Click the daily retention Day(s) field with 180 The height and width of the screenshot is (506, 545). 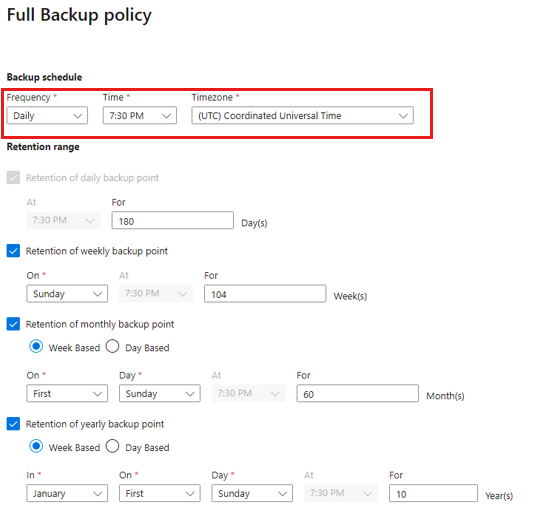pyautogui.click(x=172, y=220)
